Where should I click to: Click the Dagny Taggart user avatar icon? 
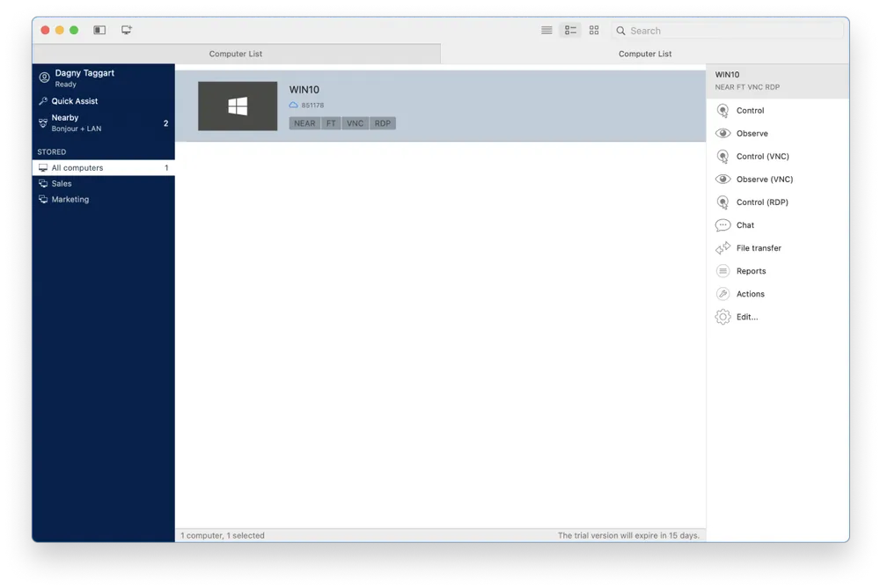point(44,77)
